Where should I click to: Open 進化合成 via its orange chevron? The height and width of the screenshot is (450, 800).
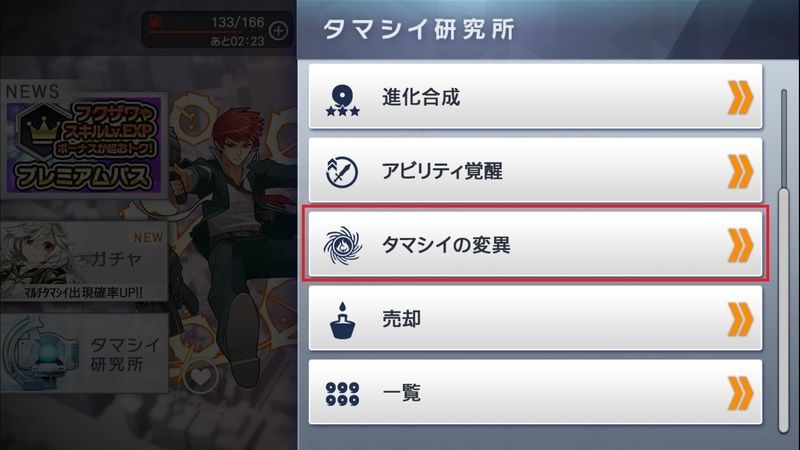click(x=740, y=97)
